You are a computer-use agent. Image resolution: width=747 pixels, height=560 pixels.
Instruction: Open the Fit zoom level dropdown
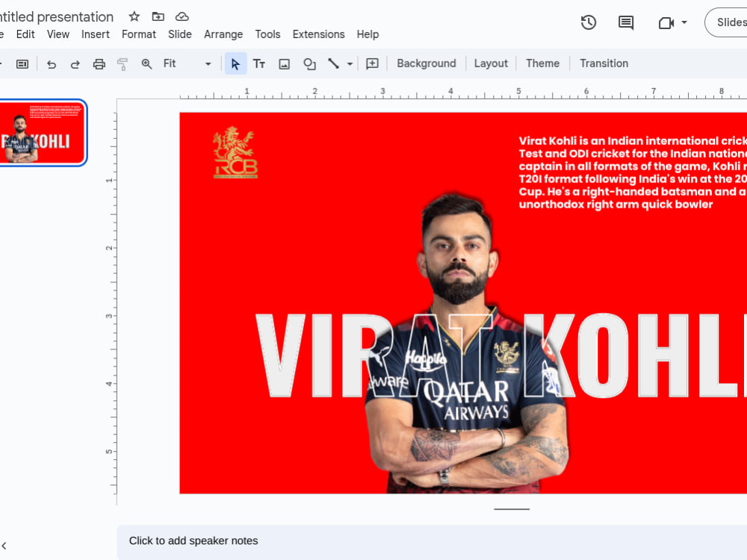click(187, 63)
